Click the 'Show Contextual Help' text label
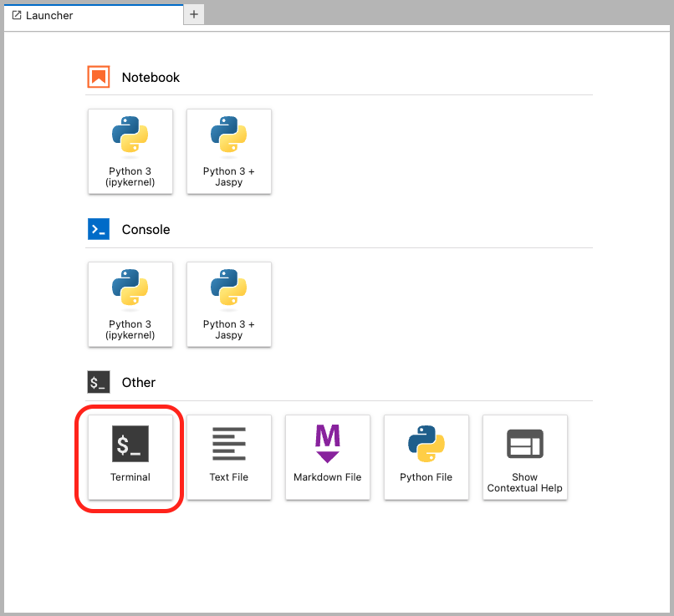Screen dimensions: 674x616 524,482
